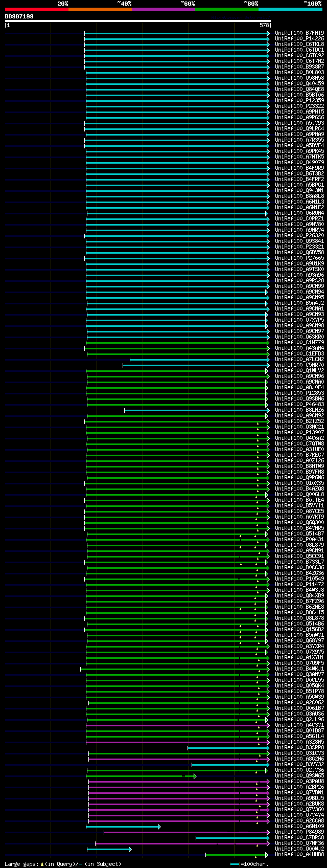Screen dimensions: 327x868
Task: Select label UniRef100_B7KEG7
Action: tap(299, 455)
